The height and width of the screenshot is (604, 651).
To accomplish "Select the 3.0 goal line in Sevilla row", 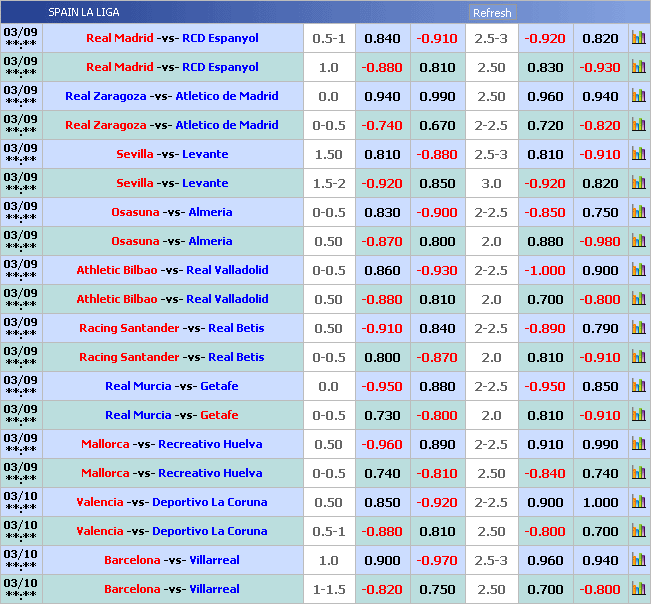I will [x=491, y=183].
